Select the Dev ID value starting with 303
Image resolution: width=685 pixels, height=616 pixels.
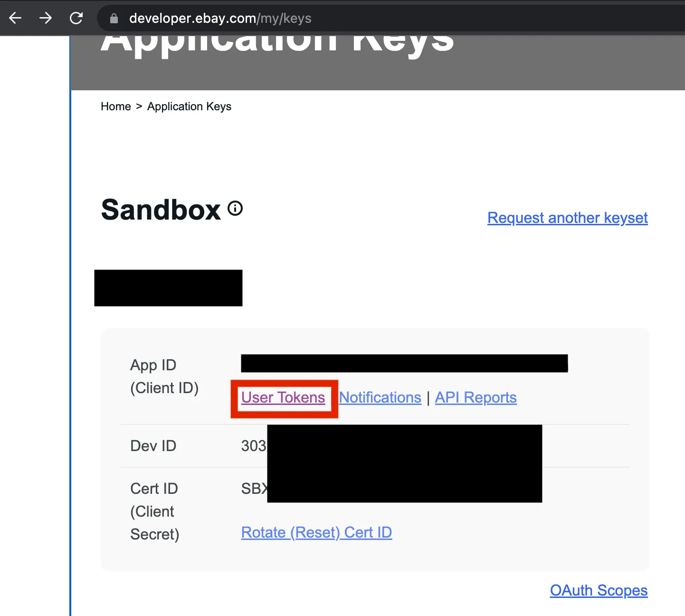point(254,446)
